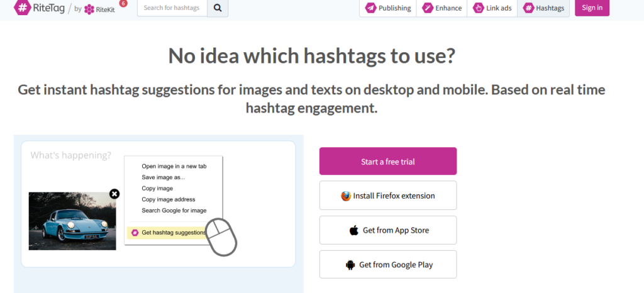Open the Link ads tab

click(492, 8)
